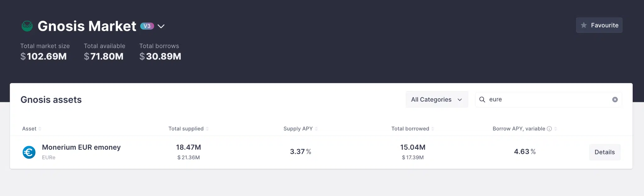Sort by Borrow APY, variable column

click(x=519, y=129)
